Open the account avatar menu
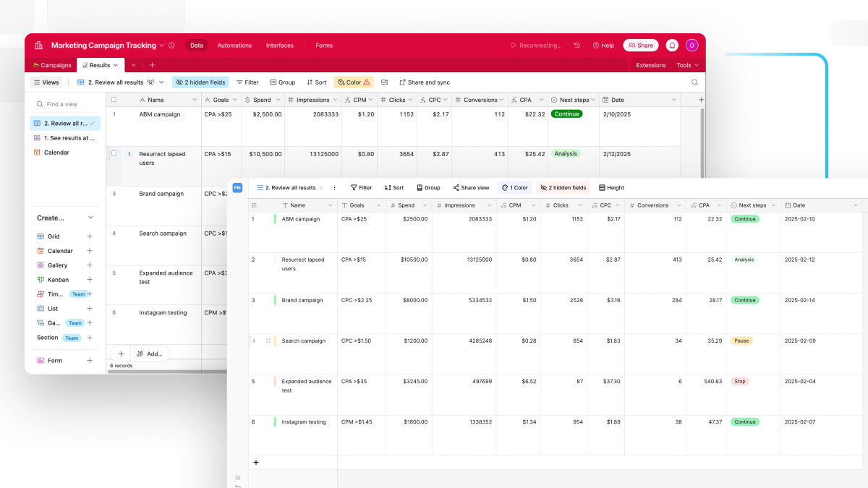Screen dimensions: 868x488 pos(692,45)
